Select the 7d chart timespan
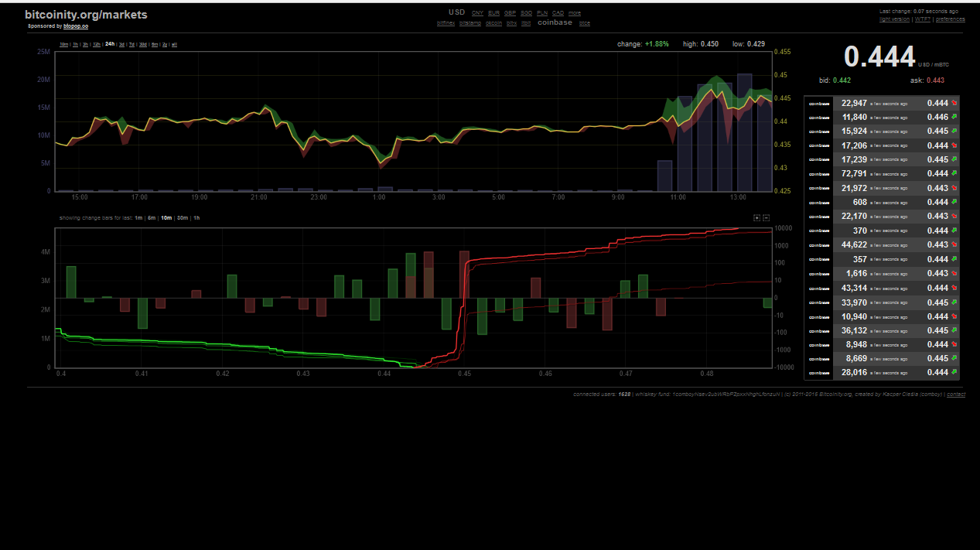 coord(132,44)
